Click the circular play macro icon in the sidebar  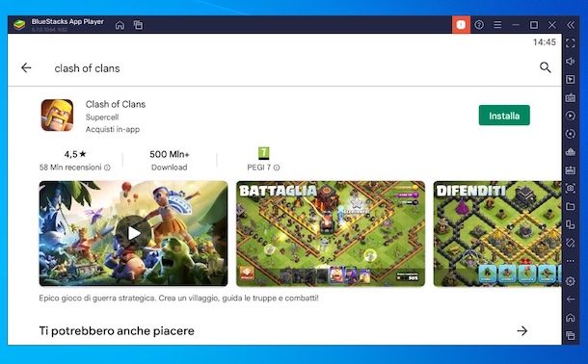571,116
